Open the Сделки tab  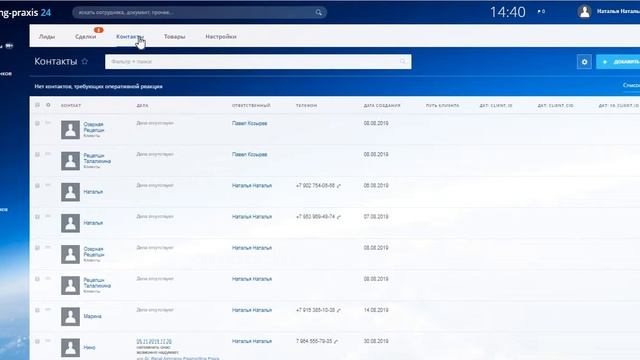tap(86, 36)
